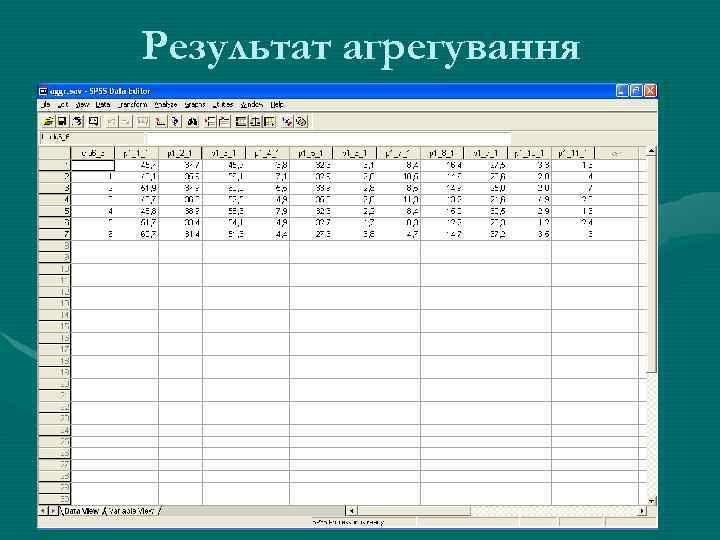Select the first variable column header
Screen dimensions: 720x540
tap(93, 153)
